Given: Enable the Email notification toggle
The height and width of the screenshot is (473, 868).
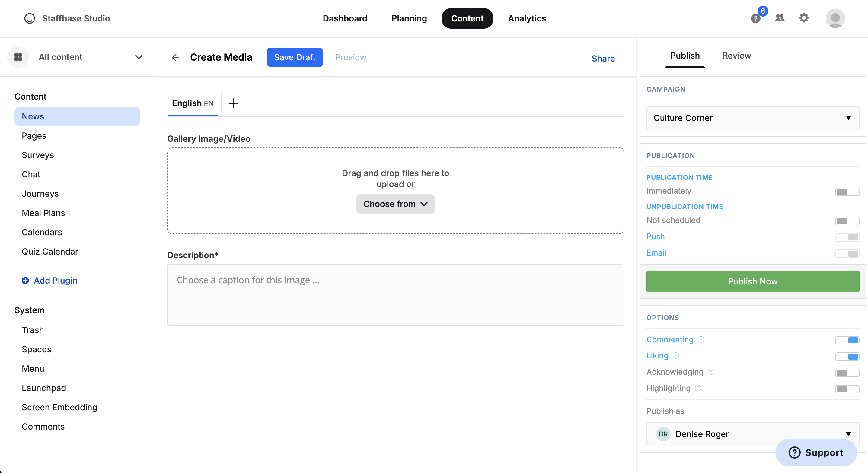Looking at the screenshot, I should click(x=847, y=253).
